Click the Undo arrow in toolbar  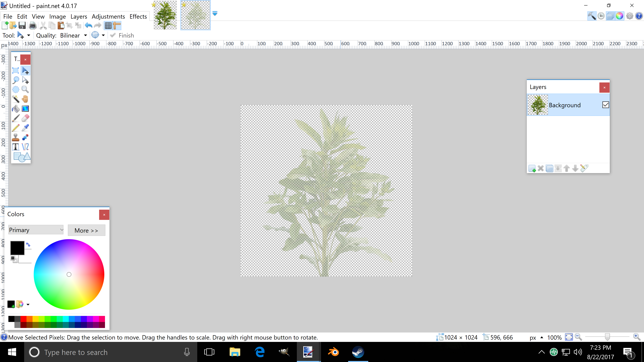click(89, 25)
